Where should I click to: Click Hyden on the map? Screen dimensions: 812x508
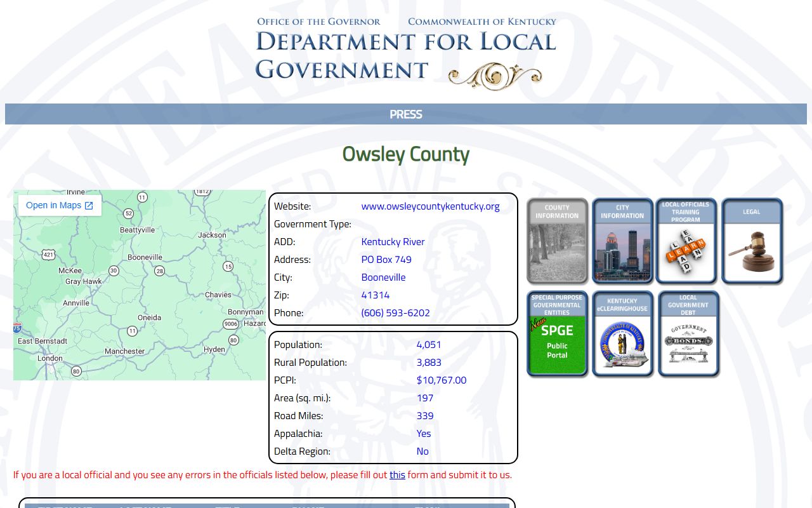click(x=214, y=349)
